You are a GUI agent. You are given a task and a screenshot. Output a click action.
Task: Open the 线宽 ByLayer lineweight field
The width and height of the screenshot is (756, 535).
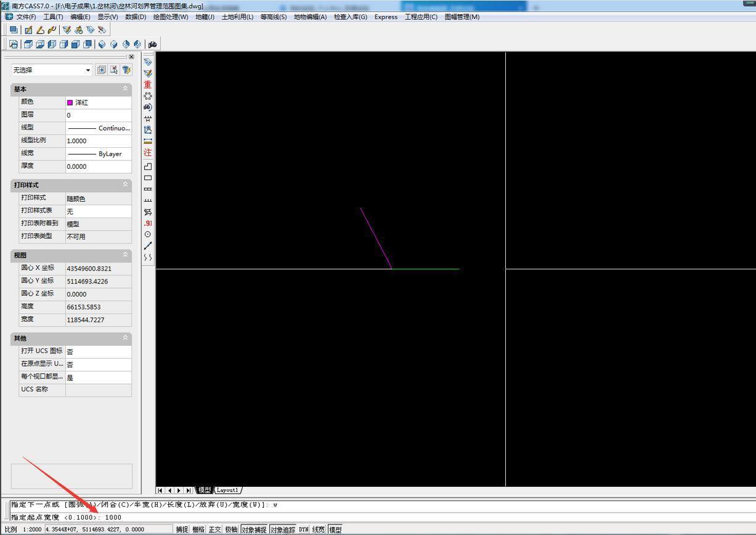(99, 153)
